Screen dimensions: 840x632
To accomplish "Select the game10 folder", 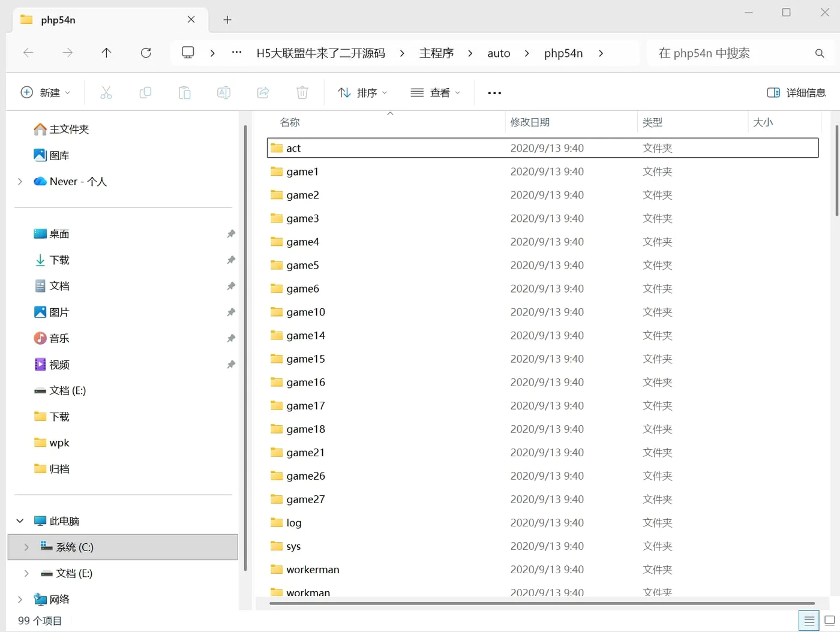I will coord(542,312).
